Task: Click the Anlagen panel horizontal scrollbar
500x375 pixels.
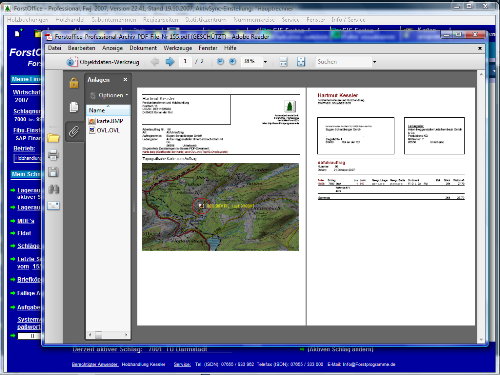Action: [108, 334]
